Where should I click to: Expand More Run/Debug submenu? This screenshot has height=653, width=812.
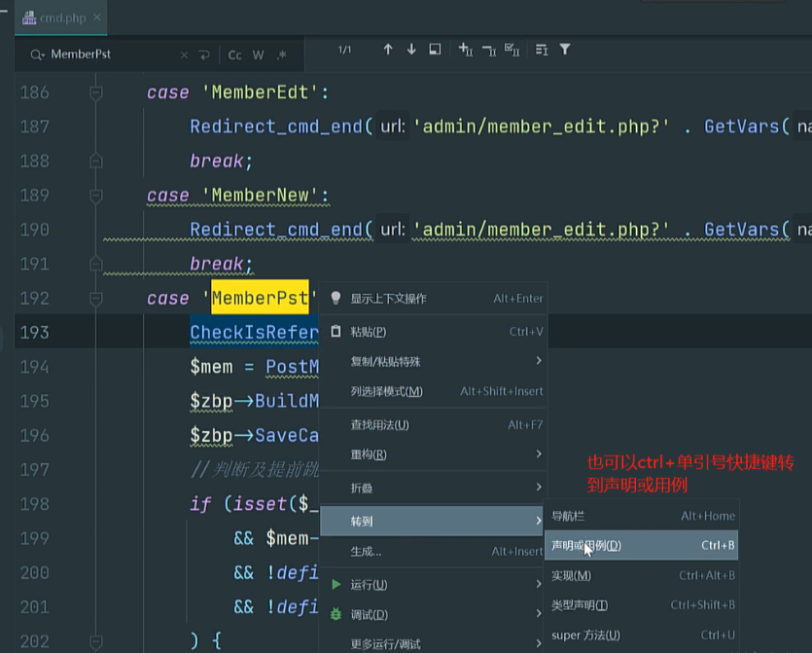(x=433, y=644)
